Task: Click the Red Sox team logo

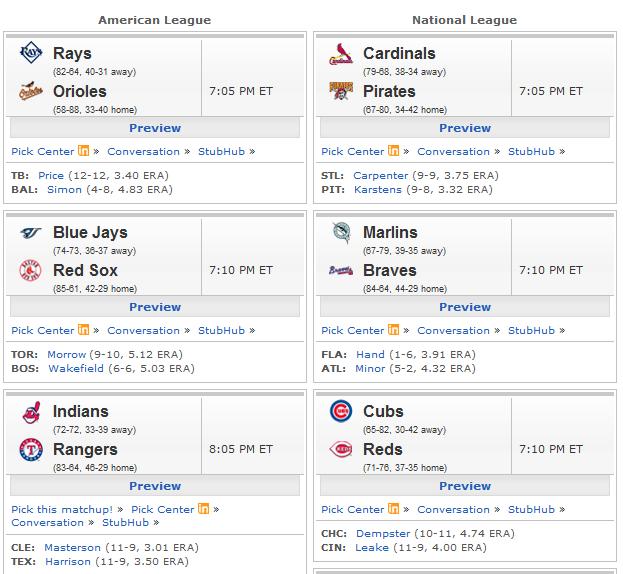Action: point(31,270)
